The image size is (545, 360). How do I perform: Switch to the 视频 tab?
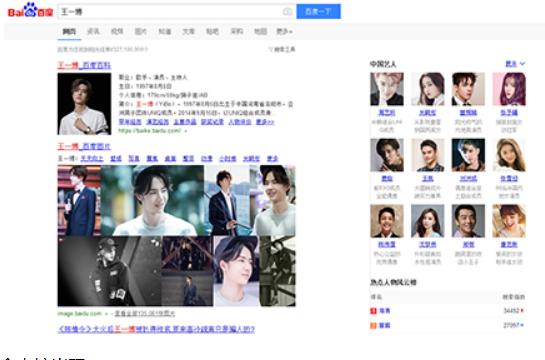(x=117, y=31)
